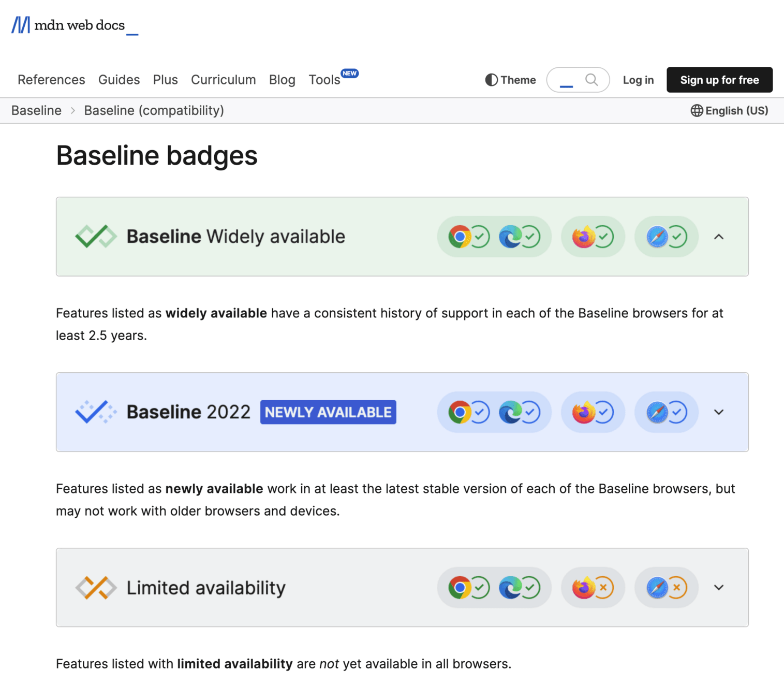Click Chrome supported checkmark in Widely available badge
784x699 pixels.
[480, 237]
